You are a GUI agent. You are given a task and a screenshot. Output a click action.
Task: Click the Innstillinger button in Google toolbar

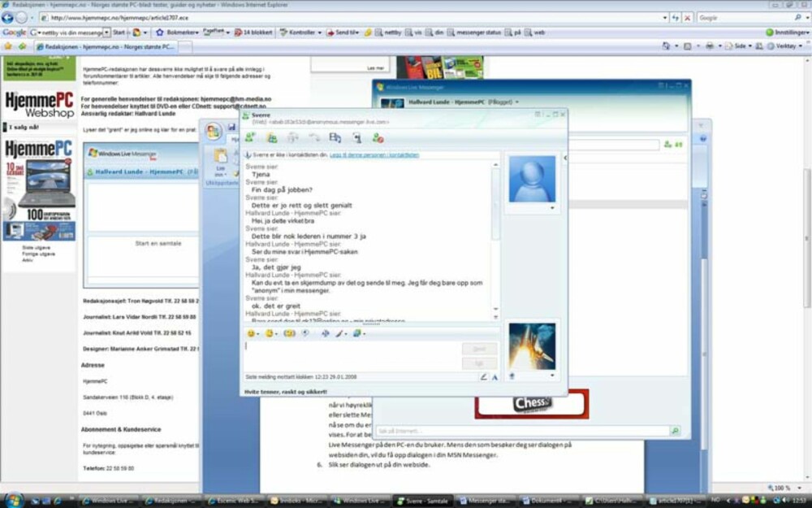pyautogui.click(x=787, y=33)
